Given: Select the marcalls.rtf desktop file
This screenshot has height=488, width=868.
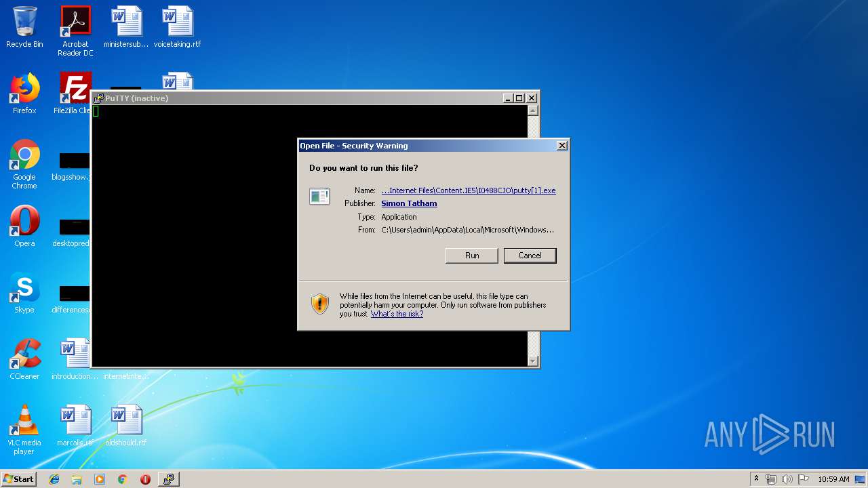Looking at the screenshot, I should pos(75,426).
